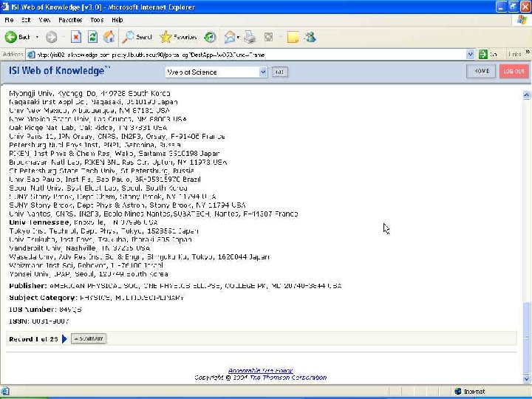Click inside the Address URL field
This screenshot has height=399, width=532.
click(248, 55)
